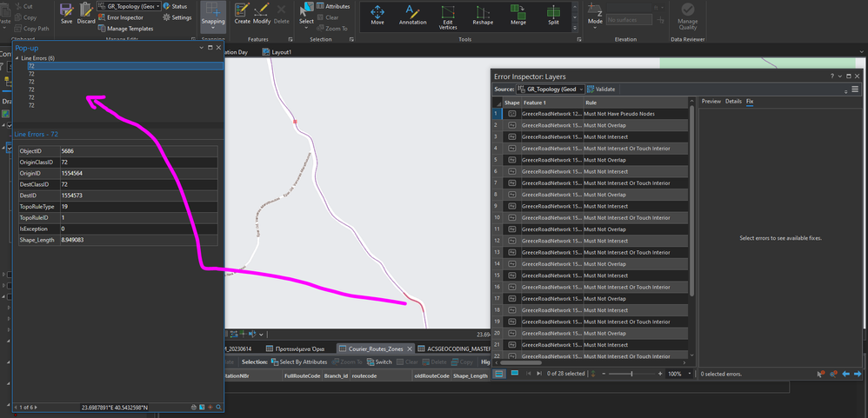Open Manage Quality in Data Reviewer
868x418 pixels.
point(688,16)
